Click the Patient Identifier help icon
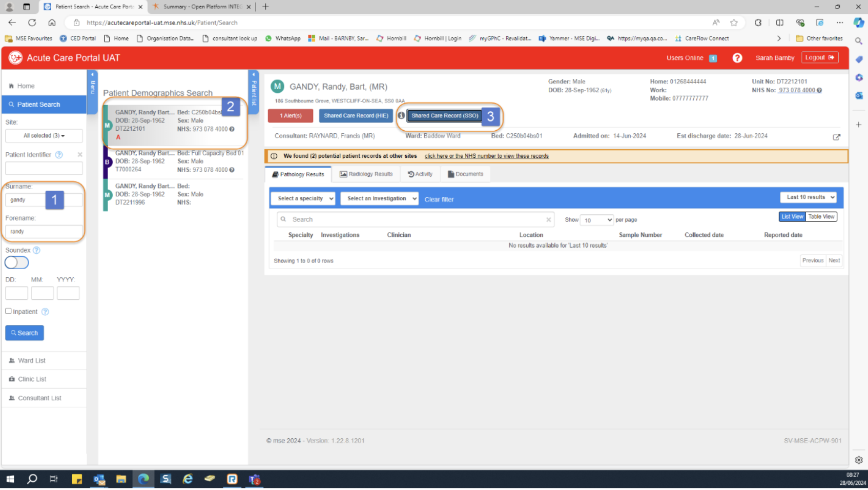The height and width of the screenshot is (490, 868). click(59, 155)
